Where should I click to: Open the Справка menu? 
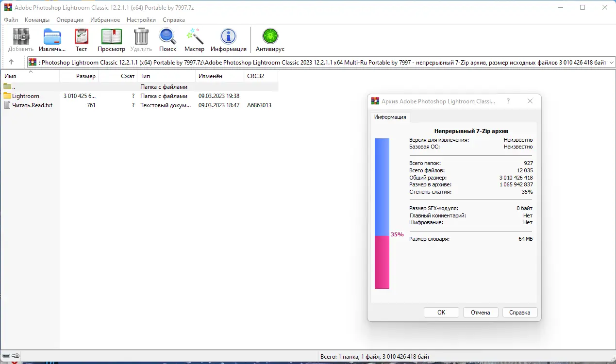click(174, 20)
